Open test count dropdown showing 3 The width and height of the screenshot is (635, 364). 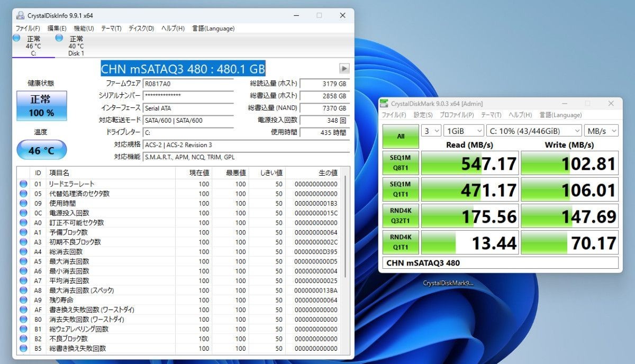pyautogui.click(x=431, y=131)
